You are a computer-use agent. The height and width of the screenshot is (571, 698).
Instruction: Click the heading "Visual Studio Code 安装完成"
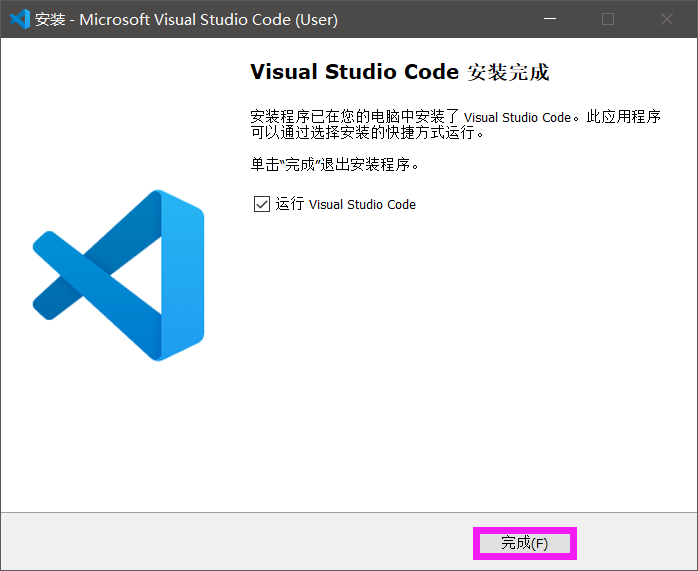[x=400, y=72]
